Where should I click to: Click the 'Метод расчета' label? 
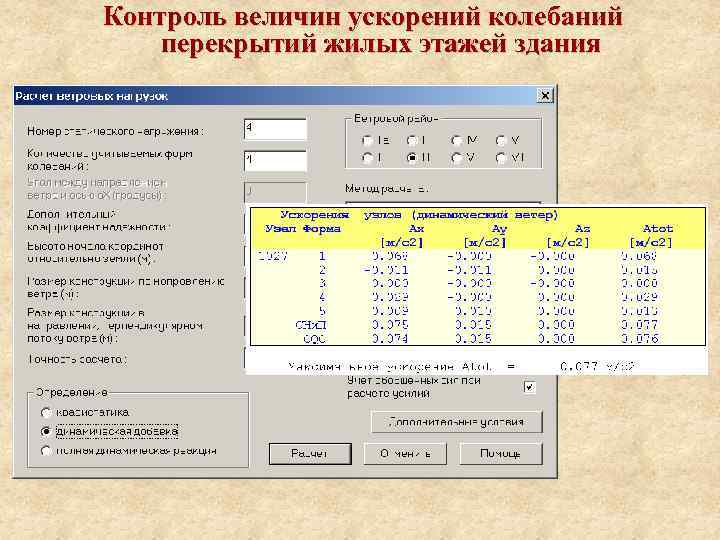pyautogui.click(x=387, y=188)
